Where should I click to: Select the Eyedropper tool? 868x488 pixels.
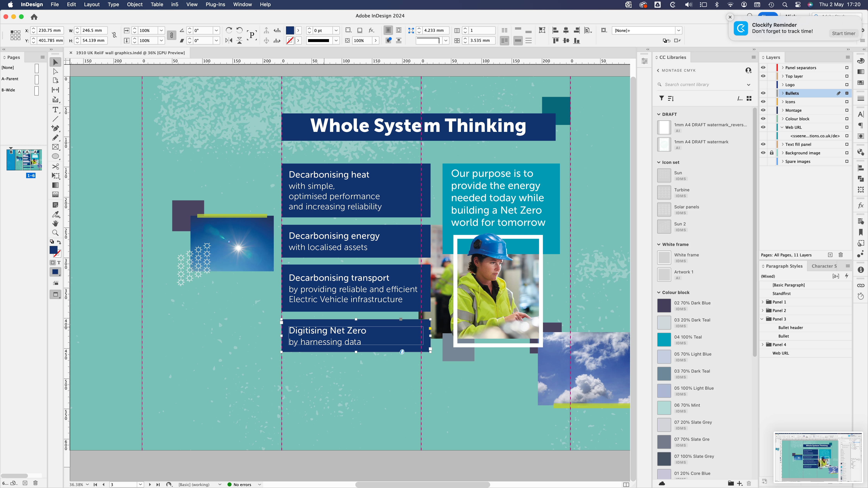(55, 214)
